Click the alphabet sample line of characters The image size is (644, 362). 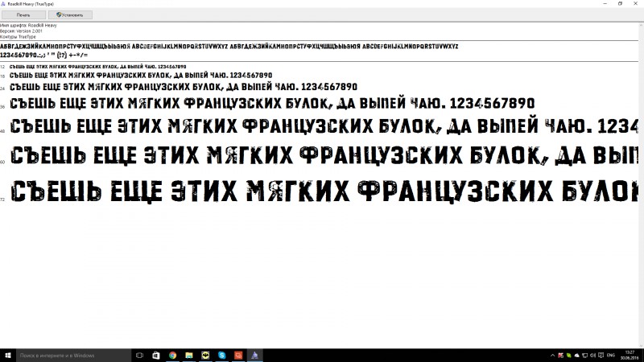click(x=229, y=47)
